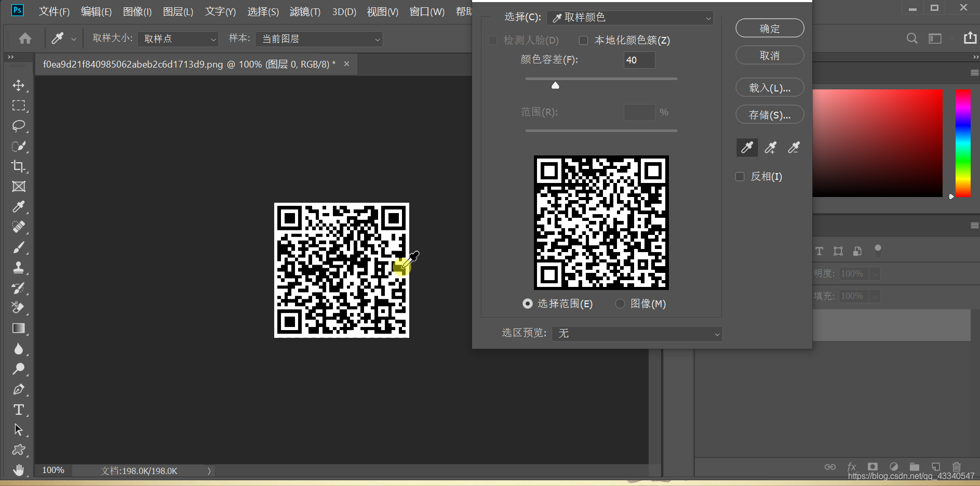Click the delete layer trash icon

coord(957,467)
